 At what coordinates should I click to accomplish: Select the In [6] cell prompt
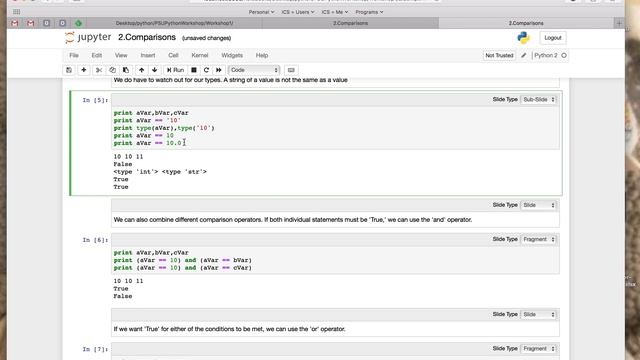click(x=95, y=240)
